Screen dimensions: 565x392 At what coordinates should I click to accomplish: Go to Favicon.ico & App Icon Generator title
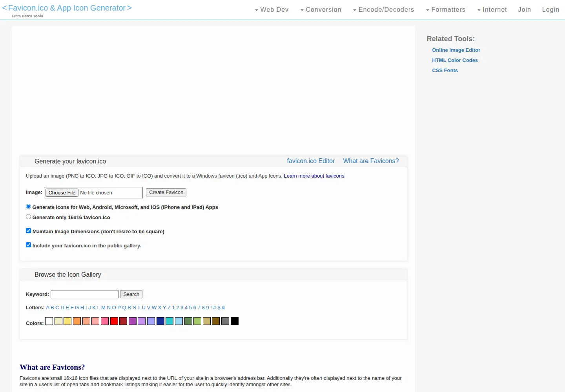pyautogui.click(x=67, y=8)
